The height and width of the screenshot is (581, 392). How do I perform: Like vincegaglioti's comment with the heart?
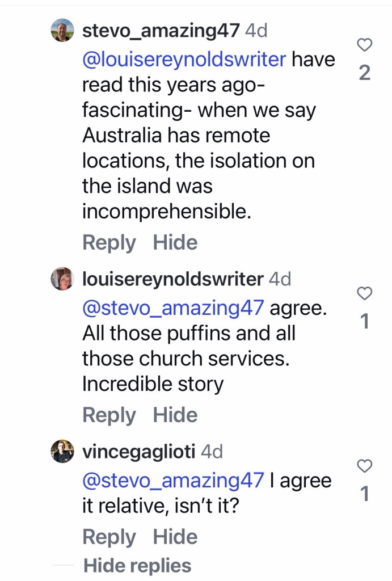365,466
